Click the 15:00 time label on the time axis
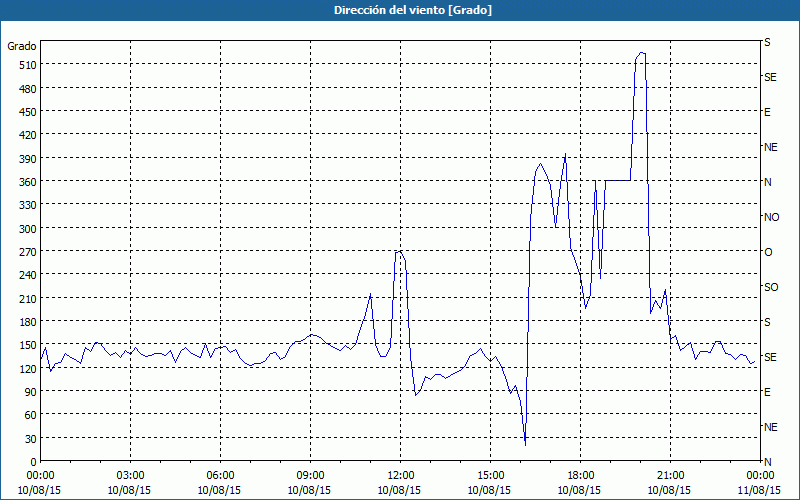800x500 pixels. [490, 476]
